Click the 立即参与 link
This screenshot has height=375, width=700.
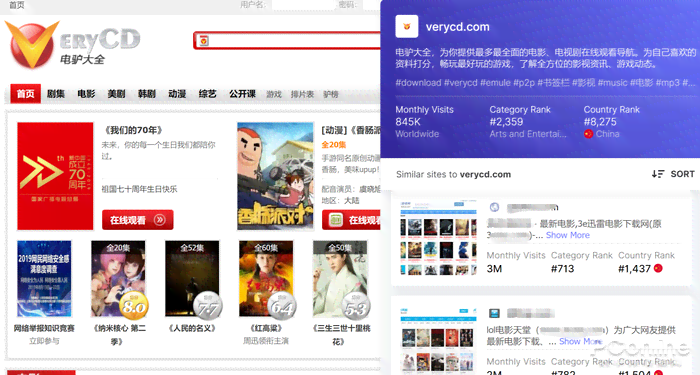[x=44, y=341]
